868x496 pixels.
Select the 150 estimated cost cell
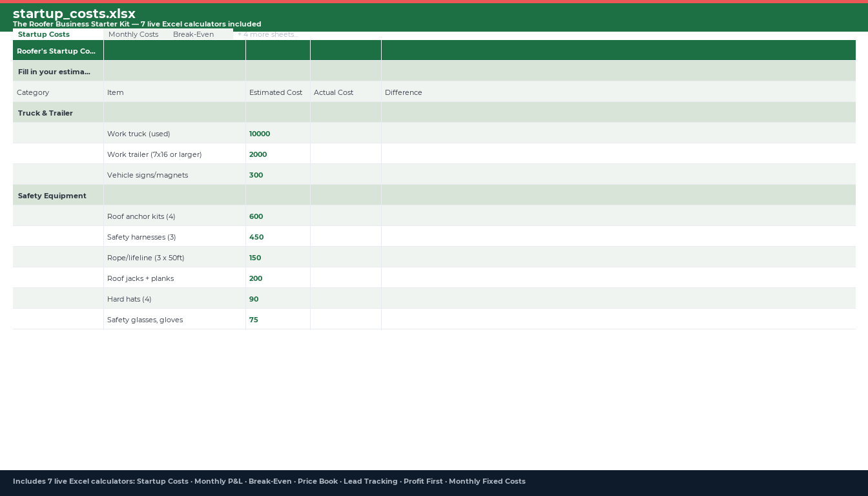(x=278, y=257)
